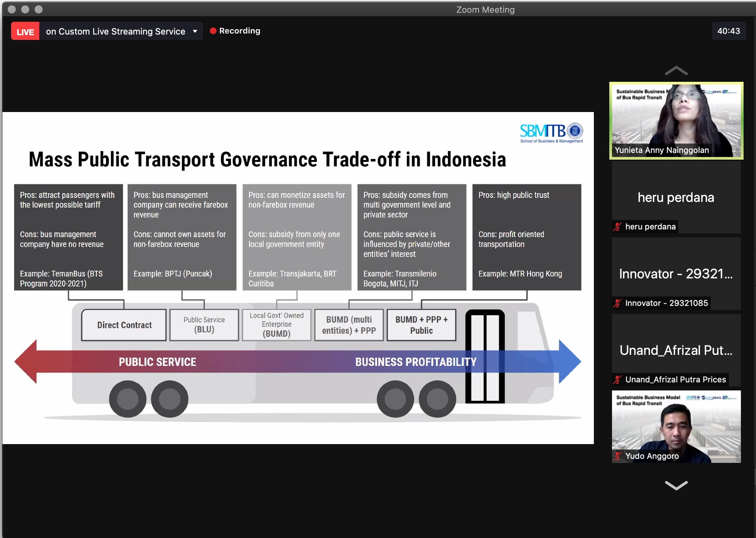Click the red LIVE badge
Image resolution: width=756 pixels, height=538 pixels.
(25, 32)
